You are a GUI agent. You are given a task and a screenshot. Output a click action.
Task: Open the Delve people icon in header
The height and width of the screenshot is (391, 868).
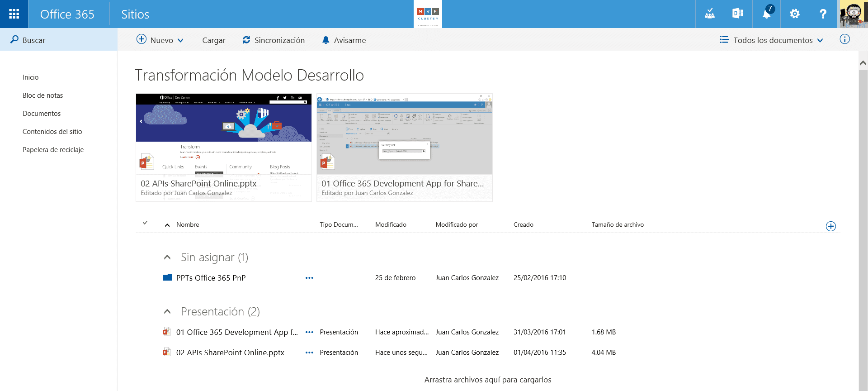pos(710,14)
